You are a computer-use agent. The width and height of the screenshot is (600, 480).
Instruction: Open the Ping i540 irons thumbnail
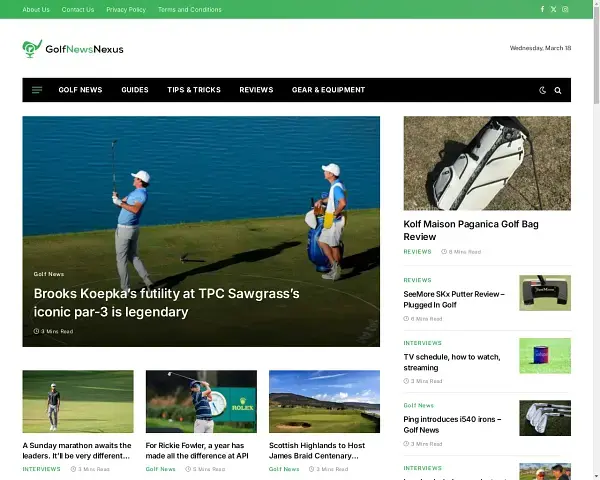pyautogui.click(x=544, y=418)
